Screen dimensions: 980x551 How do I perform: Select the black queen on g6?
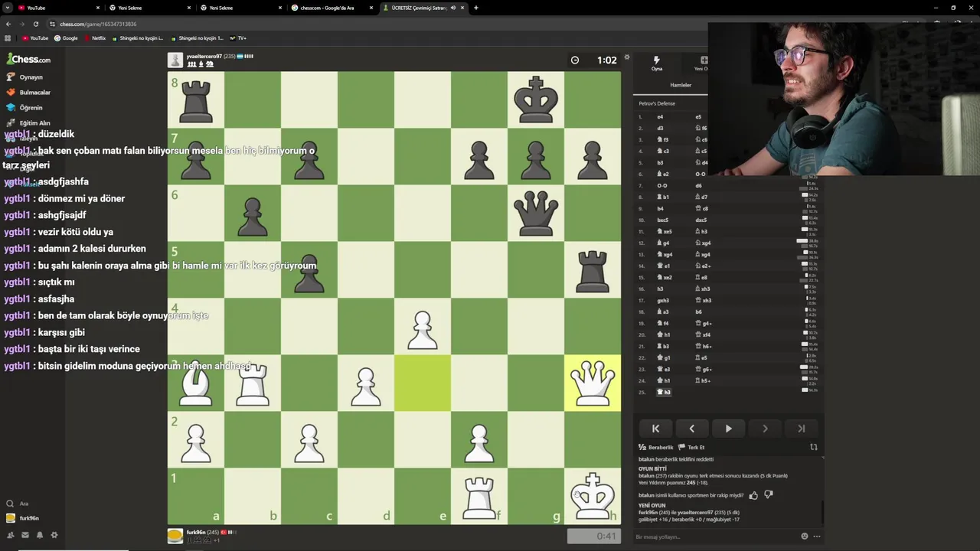click(536, 213)
